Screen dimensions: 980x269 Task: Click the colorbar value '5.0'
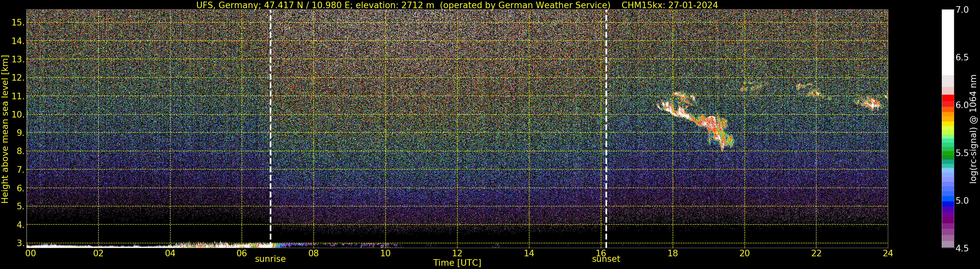(x=962, y=200)
